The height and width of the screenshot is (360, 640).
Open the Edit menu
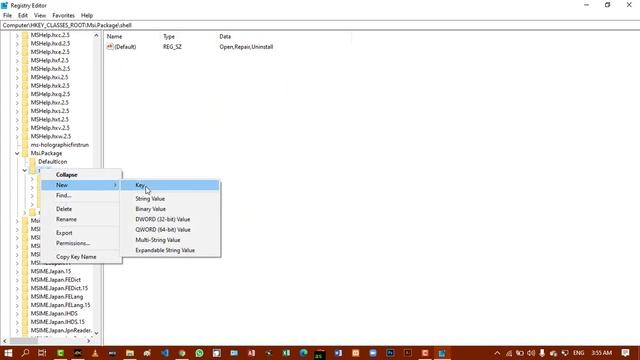(23, 15)
